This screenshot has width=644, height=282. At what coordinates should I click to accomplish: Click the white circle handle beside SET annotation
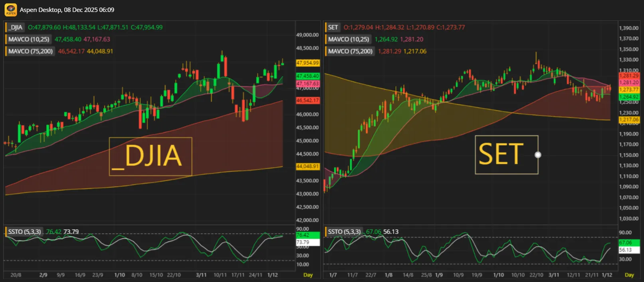coord(538,155)
